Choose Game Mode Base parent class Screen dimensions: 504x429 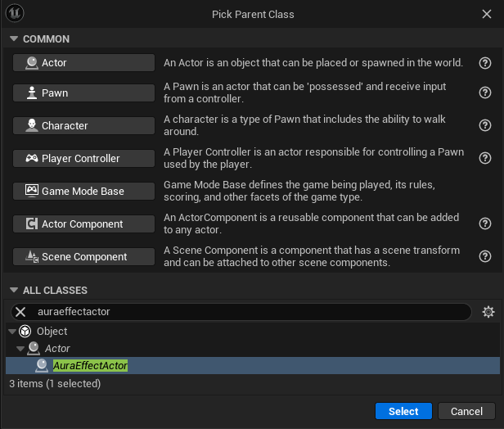pos(84,191)
